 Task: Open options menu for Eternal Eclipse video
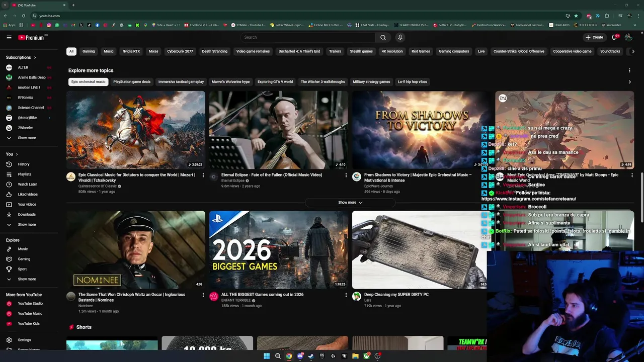pyautogui.click(x=346, y=175)
